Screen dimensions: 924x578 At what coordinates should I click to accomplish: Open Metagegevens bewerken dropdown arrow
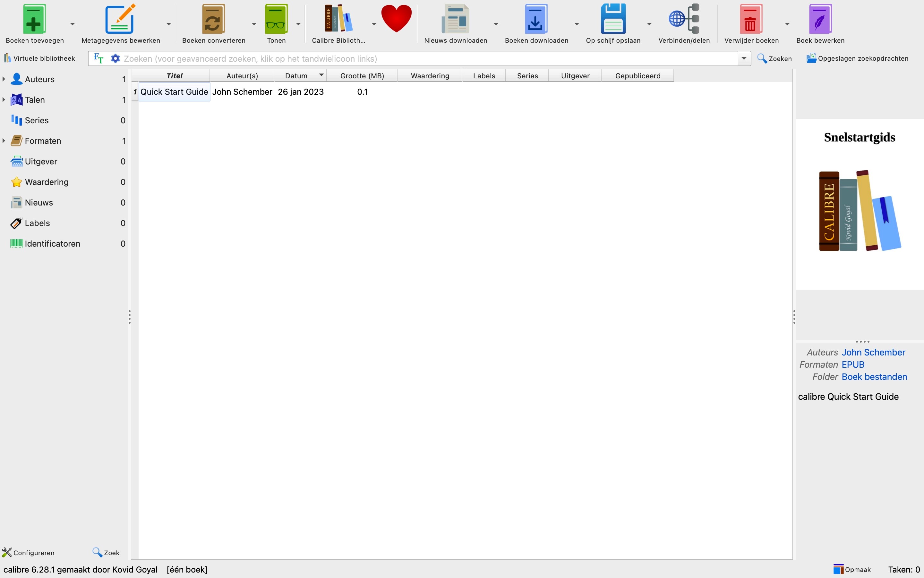click(168, 24)
